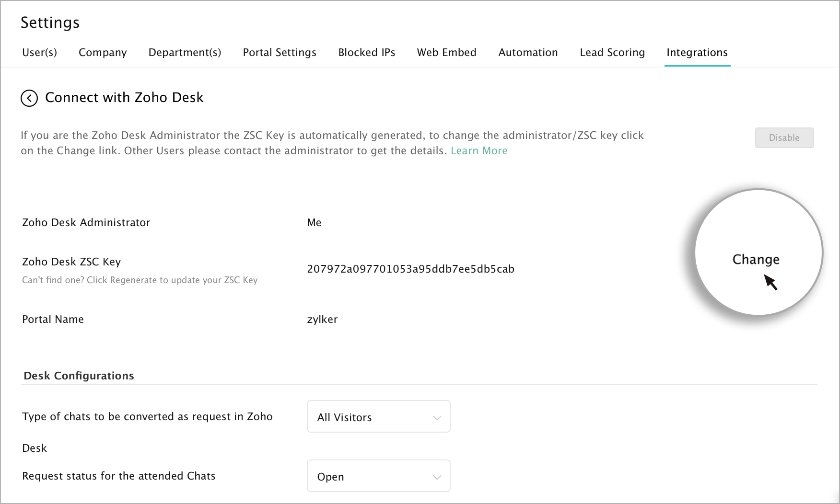Open the Users tab
Image resolution: width=840 pixels, height=504 pixels.
[39, 52]
